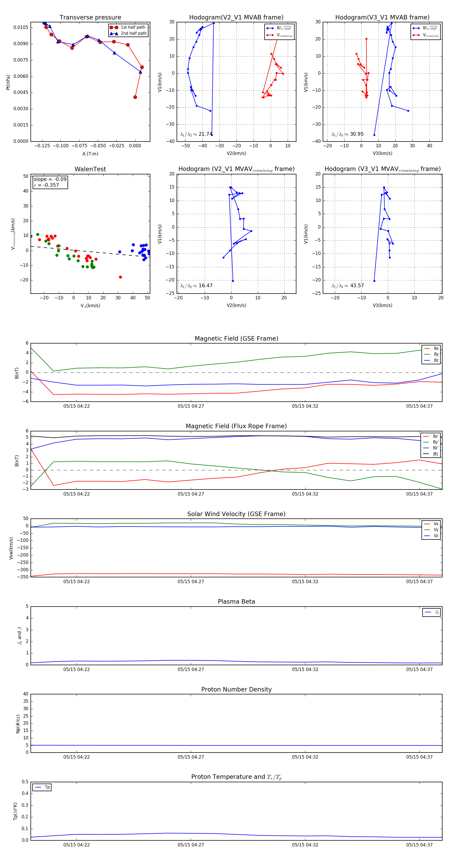
Task: Click "05/15 04:22" tick under Proton Number Density plot
Action: [76, 757]
